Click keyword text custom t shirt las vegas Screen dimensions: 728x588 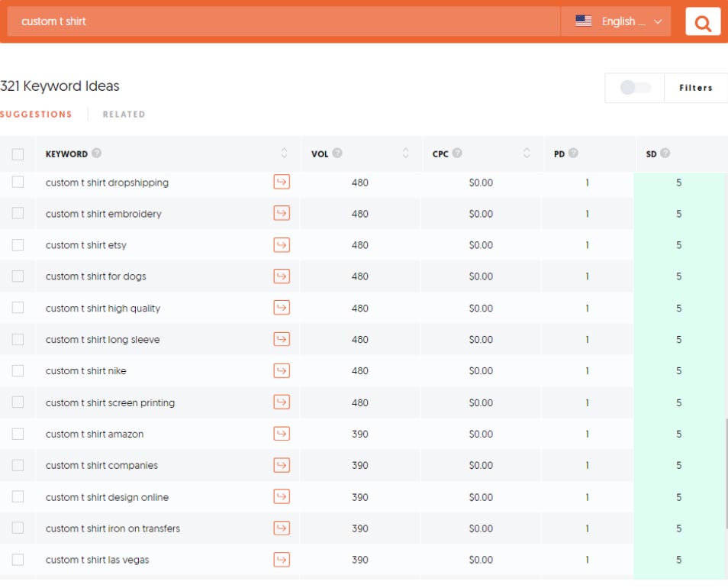tap(97, 560)
